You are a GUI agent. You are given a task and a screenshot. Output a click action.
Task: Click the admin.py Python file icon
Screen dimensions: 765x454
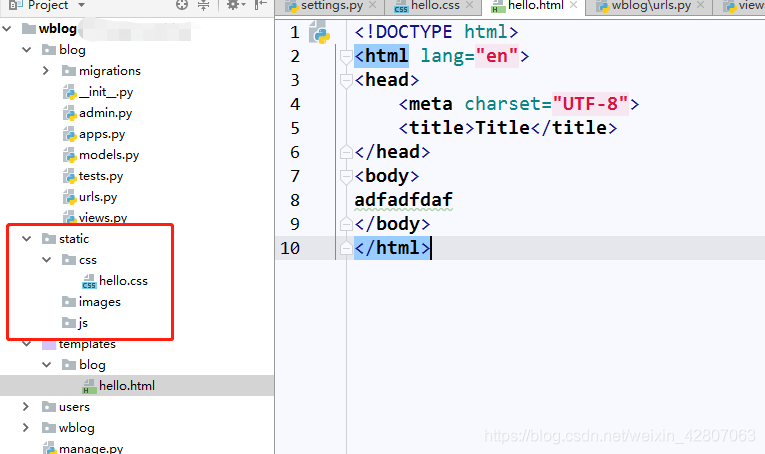[70, 113]
